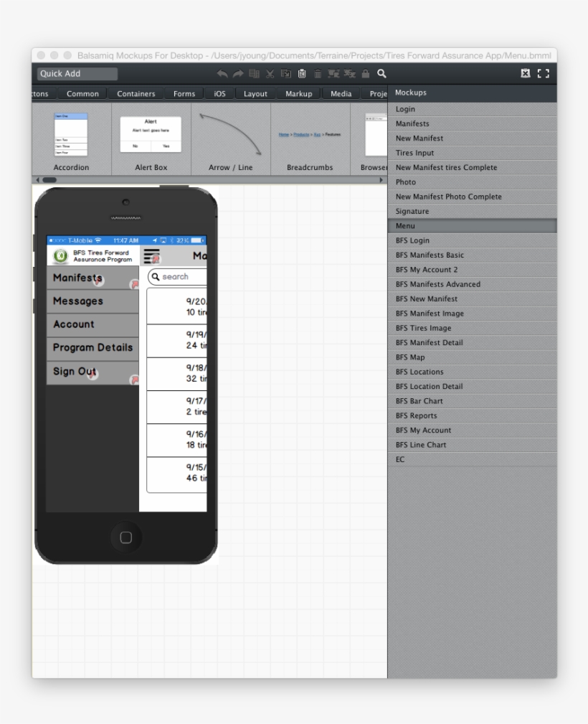The height and width of the screenshot is (724, 588).
Task: Click the UI library horizontal scrollbar arrow
Action: coord(382,179)
